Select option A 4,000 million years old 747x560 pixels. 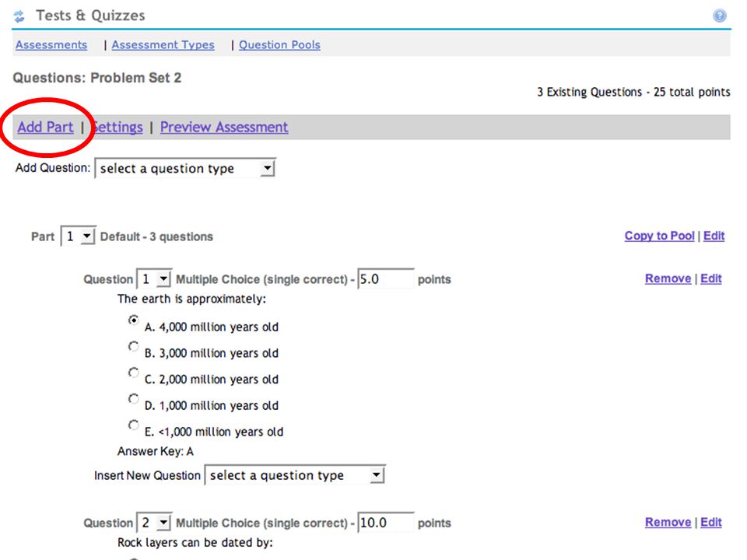(x=133, y=320)
